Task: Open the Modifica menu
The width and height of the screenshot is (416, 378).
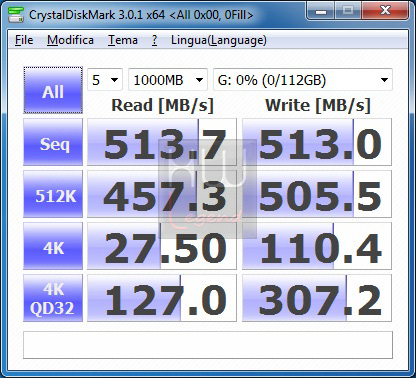Action: 70,40
